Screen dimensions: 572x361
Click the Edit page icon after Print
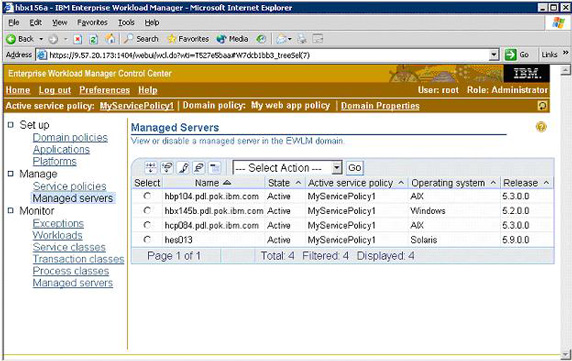pyautogui.click(x=318, y=39)
